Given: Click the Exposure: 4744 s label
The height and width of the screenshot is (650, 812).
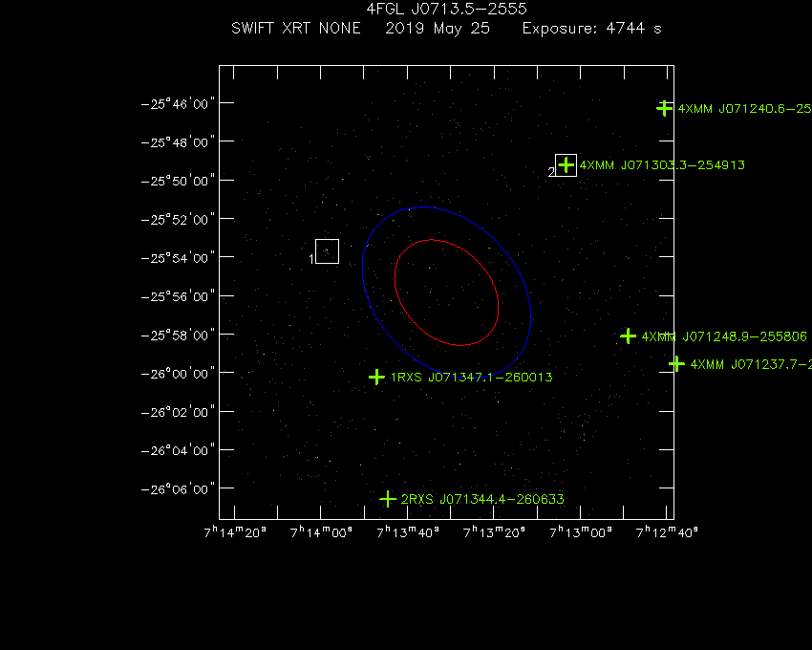Looking at the screenshot, I should [592, 29].
